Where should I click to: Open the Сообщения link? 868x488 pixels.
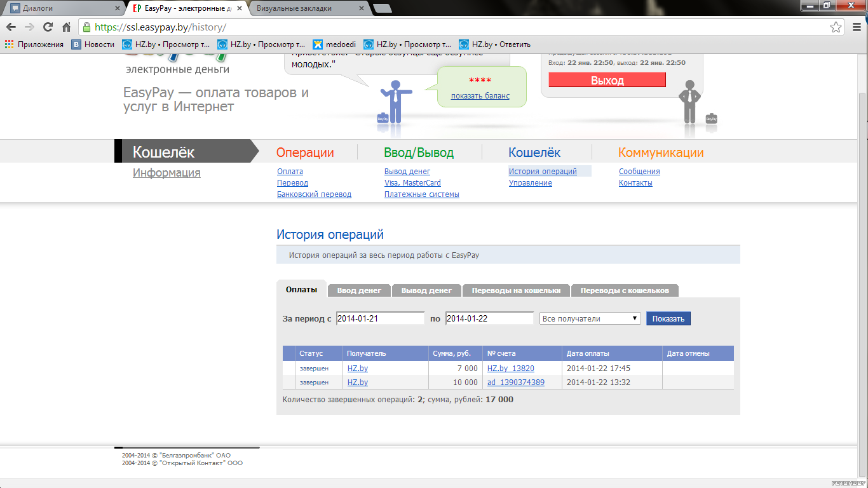pyautogui.click(x=639, y=172)
